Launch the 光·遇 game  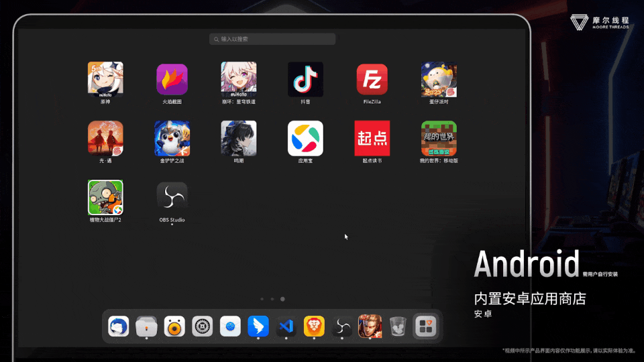[105, 138]
